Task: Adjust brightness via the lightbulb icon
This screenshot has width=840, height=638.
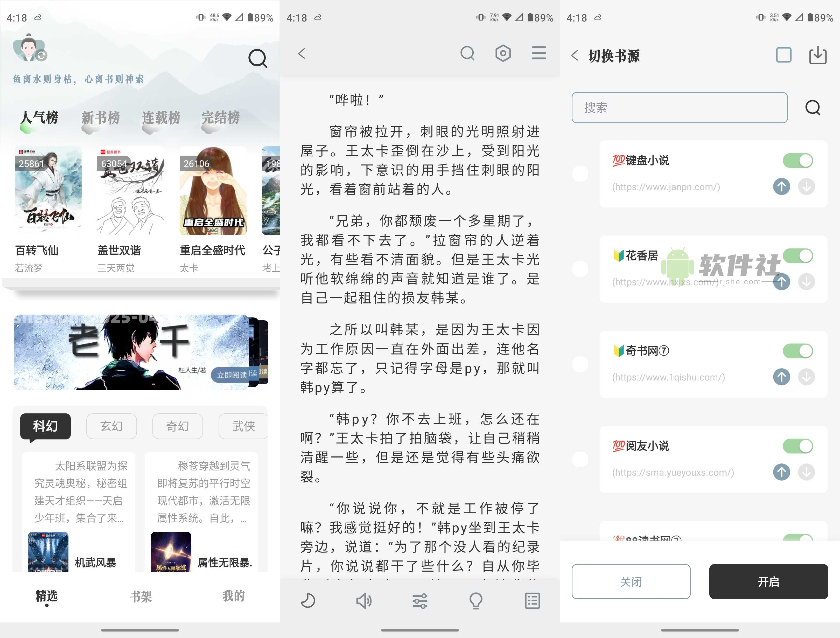Action: click(476, 601)
